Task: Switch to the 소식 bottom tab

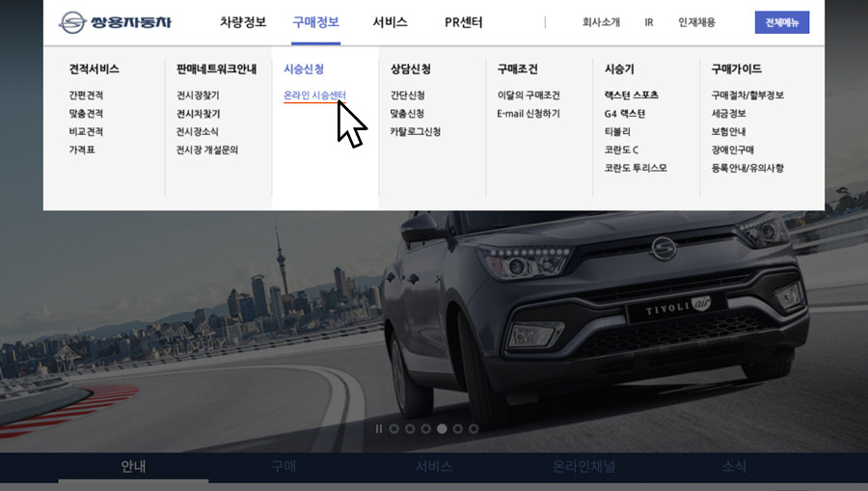Action: (x=734, y=467)
